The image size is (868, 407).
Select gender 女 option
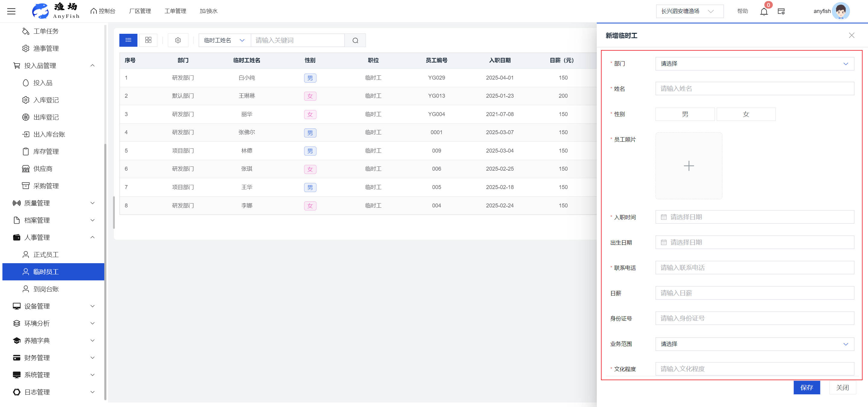point(746,114)
